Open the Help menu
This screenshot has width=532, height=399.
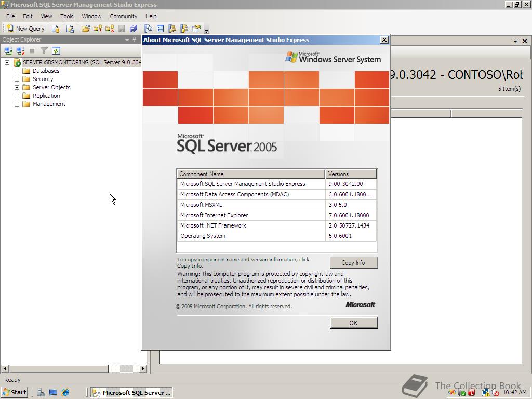[151, 16]
